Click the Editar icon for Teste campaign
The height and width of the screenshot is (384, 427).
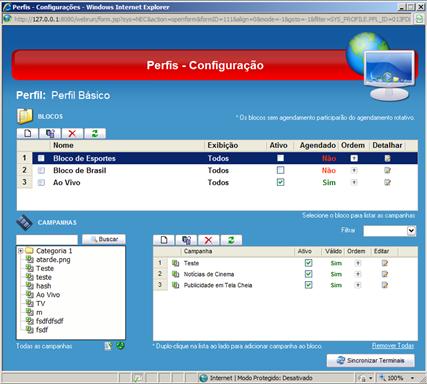tap(385, 263)
